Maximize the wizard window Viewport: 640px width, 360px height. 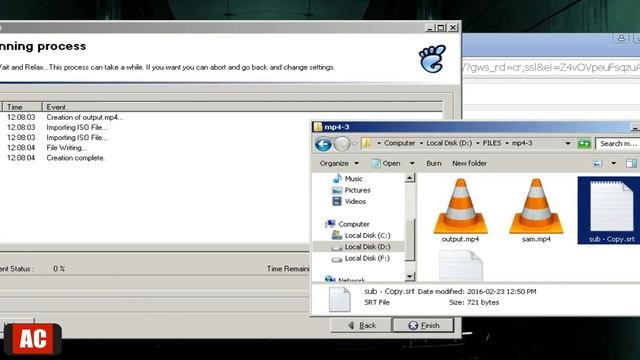[x=441, y=28]
